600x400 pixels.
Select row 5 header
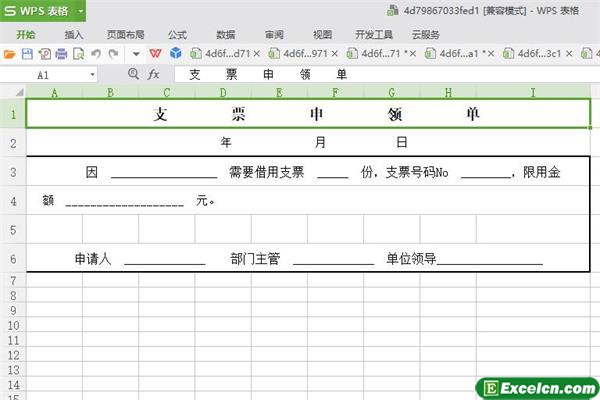[x=13, y=230]
